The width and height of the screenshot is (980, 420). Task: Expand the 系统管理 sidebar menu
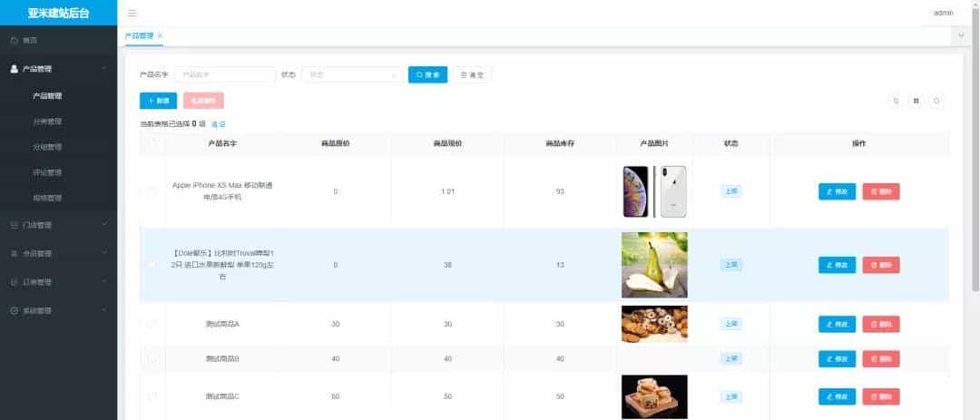coord(58,310)
